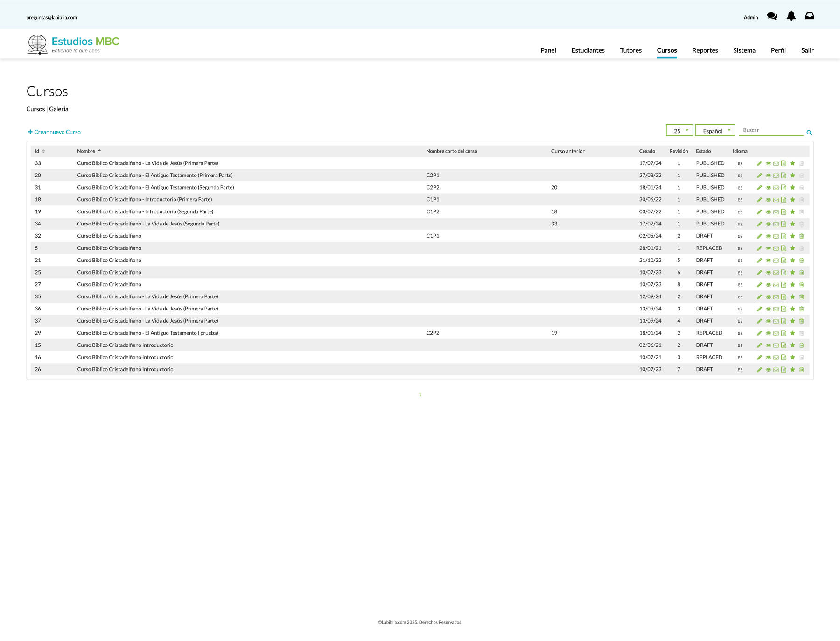The width and height of the screenshot is (840, 641).
Task: Open the notifications bell icon
Action: tap(791, 16)
